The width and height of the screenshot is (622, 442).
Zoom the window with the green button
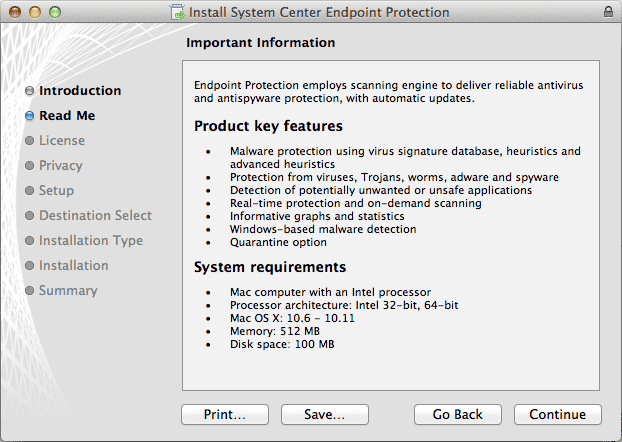click(x=55, y=12)
